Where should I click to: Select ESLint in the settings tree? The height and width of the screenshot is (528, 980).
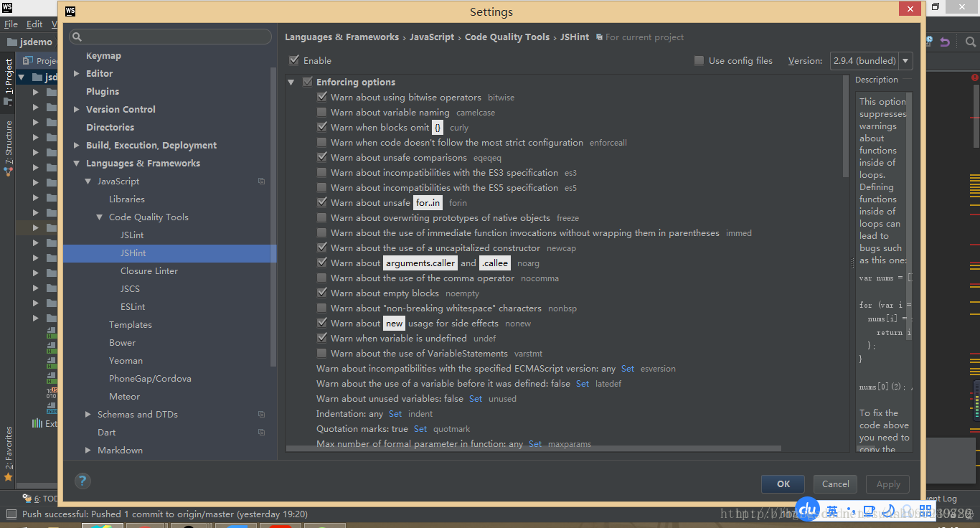tap(133, 306)
